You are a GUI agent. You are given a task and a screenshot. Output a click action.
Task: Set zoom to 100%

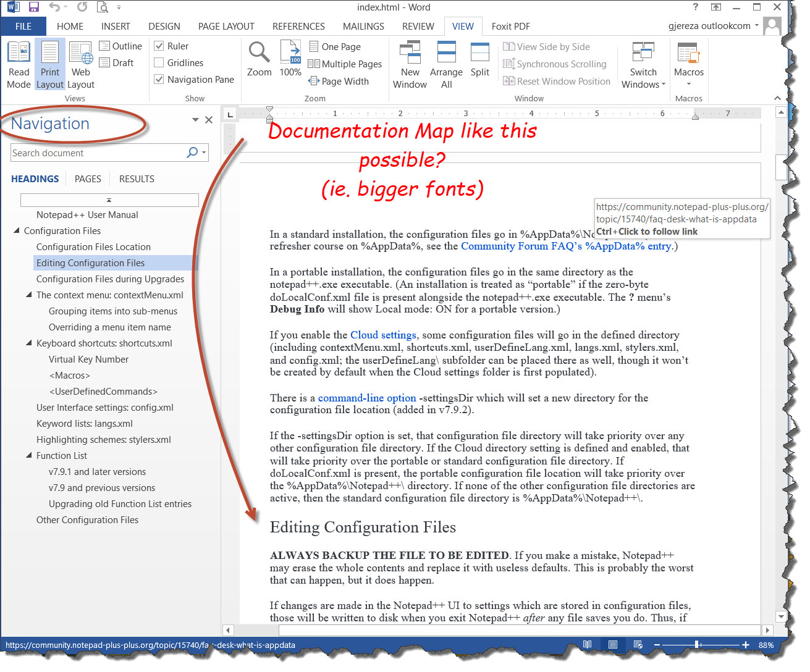click(290, 59)
